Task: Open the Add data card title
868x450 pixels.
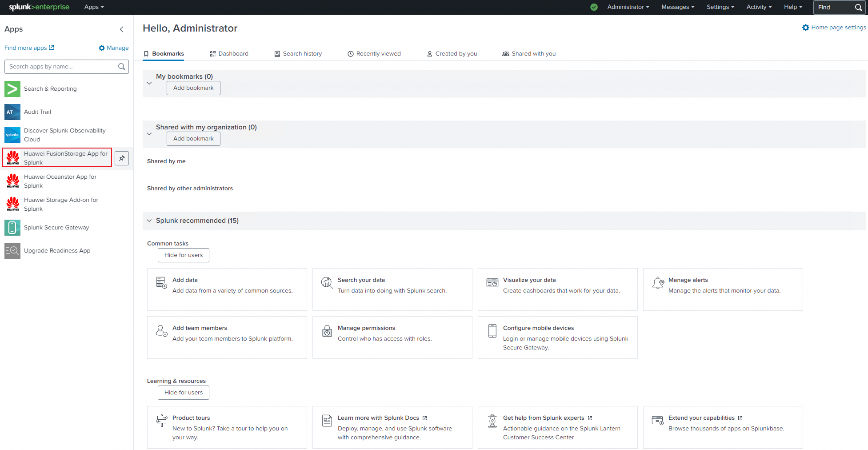Action: click(185, 280)
